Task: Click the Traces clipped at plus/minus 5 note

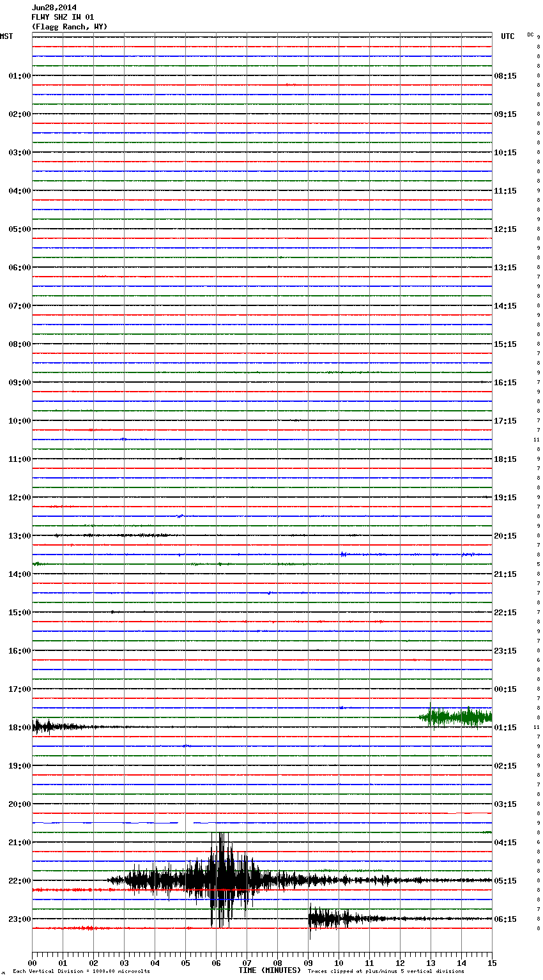Action: click(x=386, y=971)
